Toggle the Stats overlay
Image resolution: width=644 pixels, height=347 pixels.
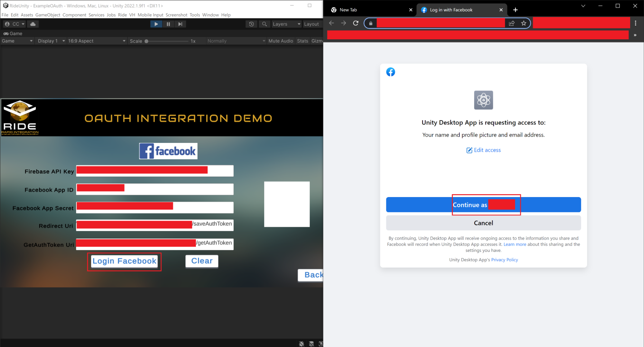click(x=302, y=41)
